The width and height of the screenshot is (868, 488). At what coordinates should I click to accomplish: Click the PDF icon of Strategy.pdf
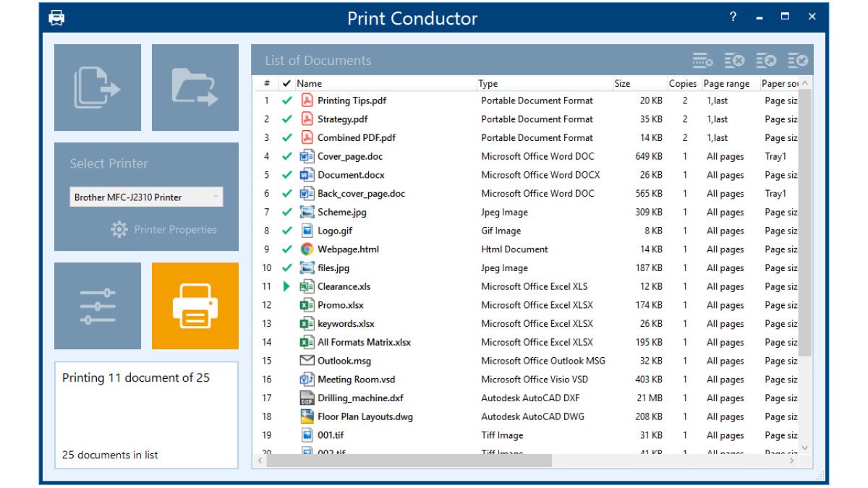pos(307,119)
